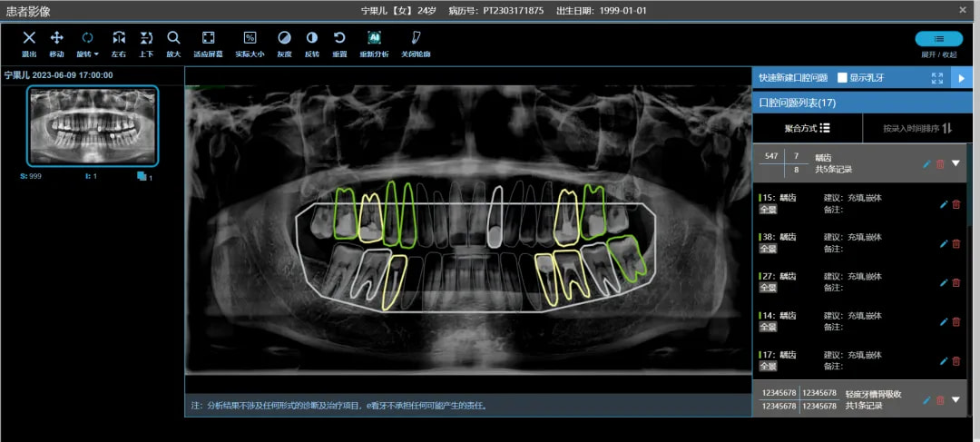Click the 适应屏幕 fit-to-screen icon
Screen dimensions: 980x442
pyautogui.click(x=208, y=44)
